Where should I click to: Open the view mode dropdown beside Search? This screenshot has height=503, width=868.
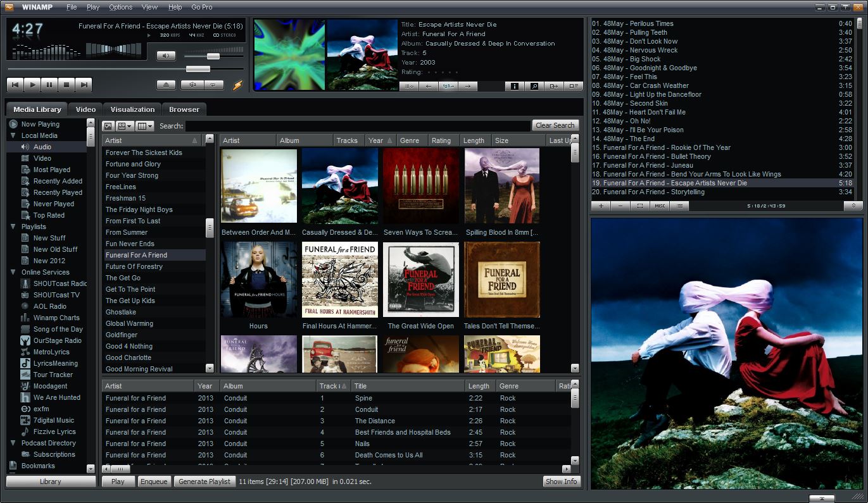point(125,126)
